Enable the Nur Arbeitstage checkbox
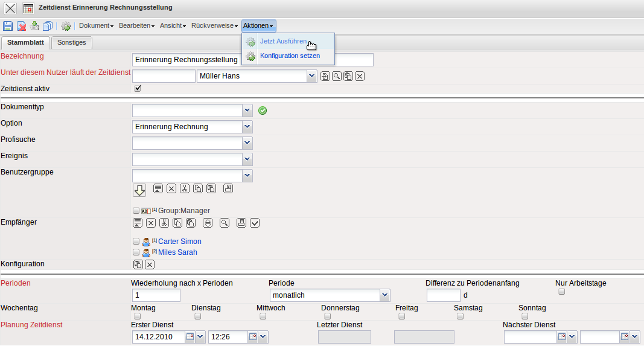The image size is (644, 346). pos(561,292)
